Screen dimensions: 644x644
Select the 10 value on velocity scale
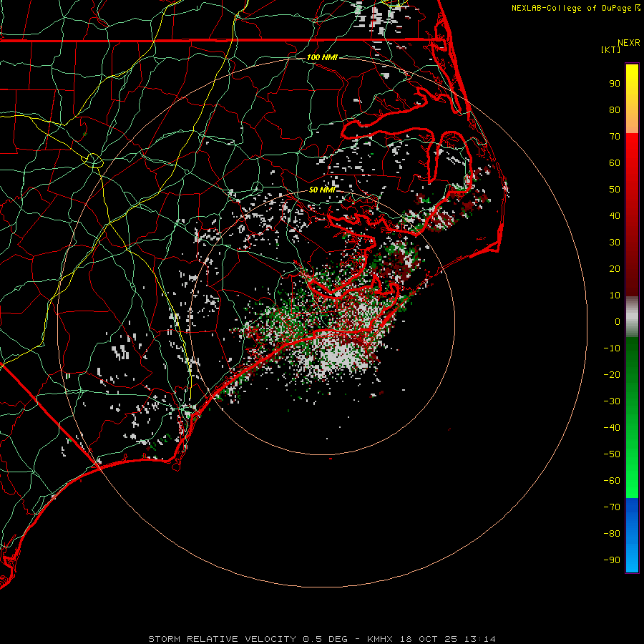pos(615,296)
